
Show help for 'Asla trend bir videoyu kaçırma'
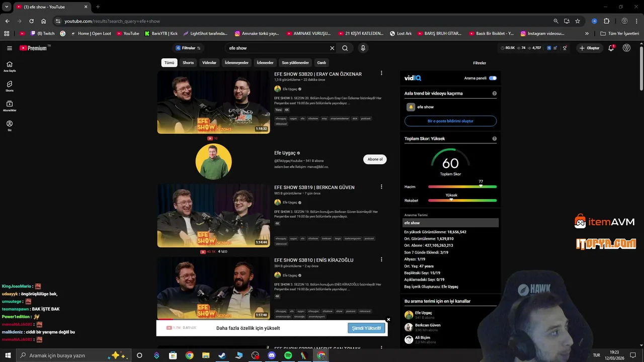tap(495, 94)
